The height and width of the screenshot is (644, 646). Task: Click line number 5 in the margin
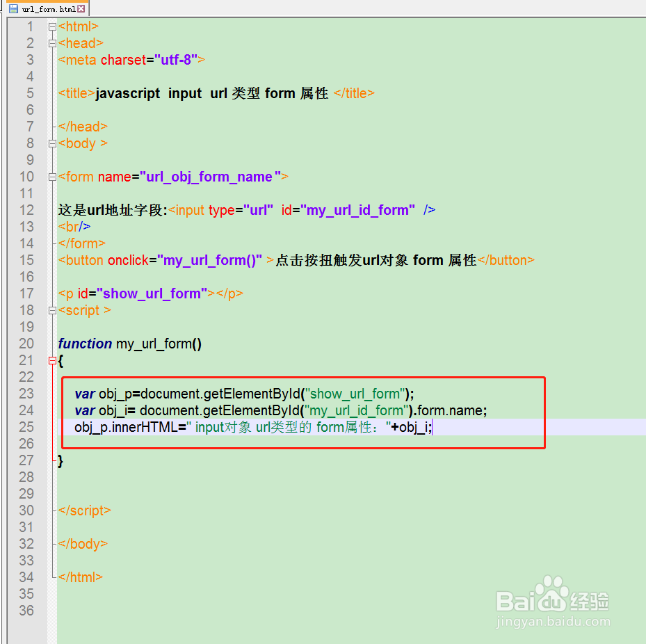pos(30,93)
